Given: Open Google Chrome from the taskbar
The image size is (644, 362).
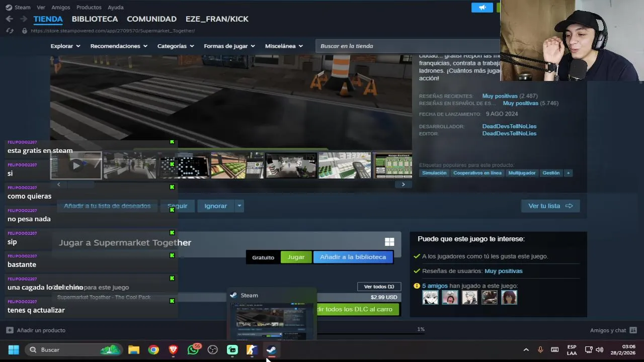Looking at the screenshot, I should (153, 350).
